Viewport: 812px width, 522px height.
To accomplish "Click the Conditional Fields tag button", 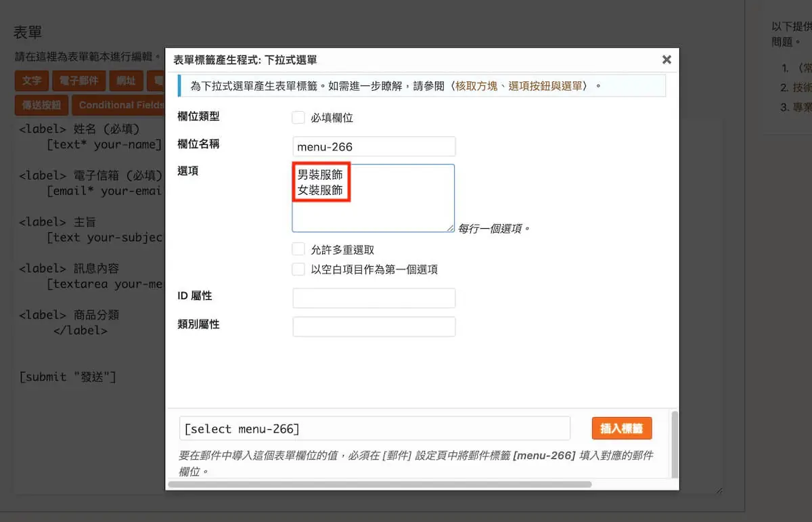I will pyautogui.click(x=119, y=105).
